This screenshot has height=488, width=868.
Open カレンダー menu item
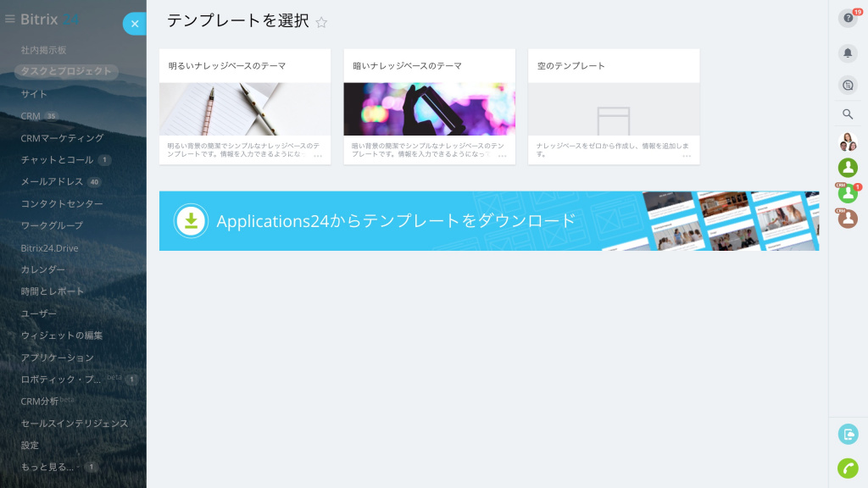[x=42, y=269]
